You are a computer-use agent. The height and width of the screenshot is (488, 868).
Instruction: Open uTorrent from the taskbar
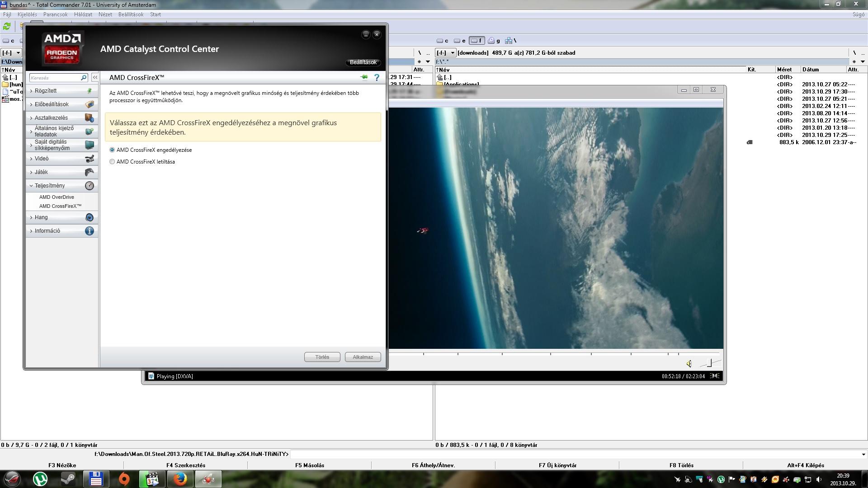pyautogui.click(x=41, y=479)
